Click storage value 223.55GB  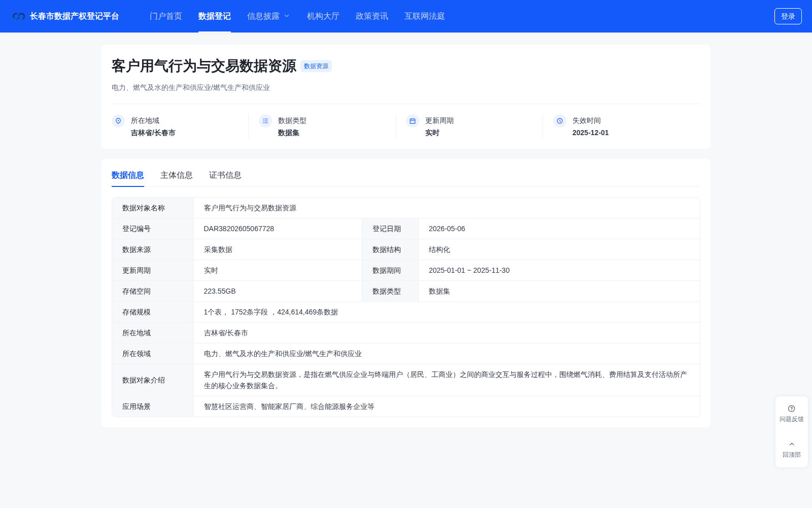220,291
